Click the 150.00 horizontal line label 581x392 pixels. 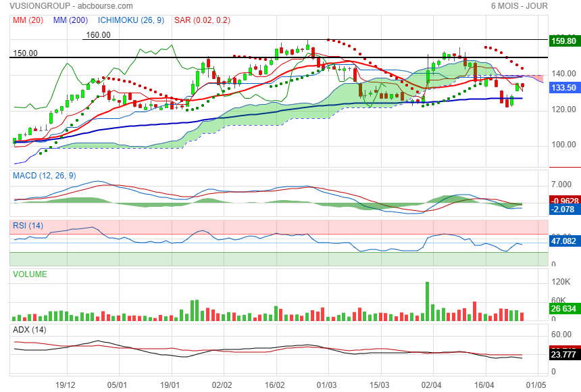tap(25, 53)
